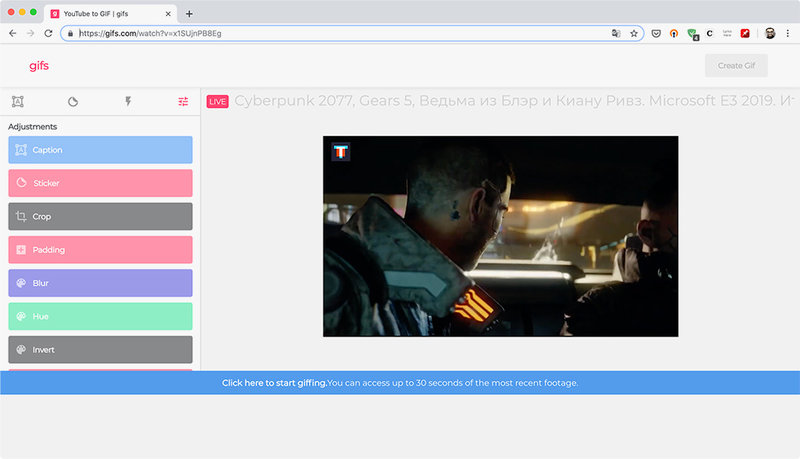Choose the Padding adjustment
800x459 pixels.
point(101,250)
